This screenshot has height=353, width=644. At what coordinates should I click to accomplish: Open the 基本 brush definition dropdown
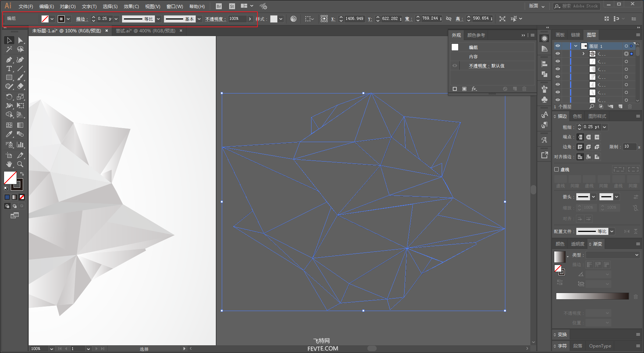click(199, 19)
